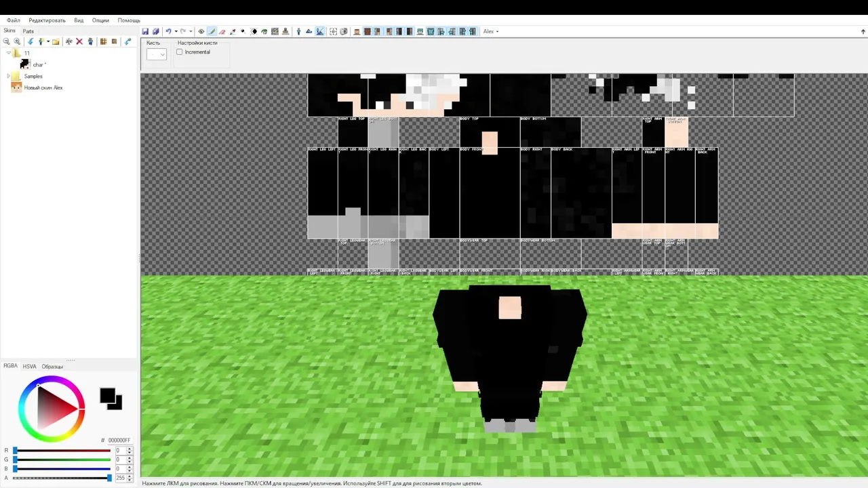Switch to the Parts tab
This screenshot has width=868, height=488.
click(28, 31)
